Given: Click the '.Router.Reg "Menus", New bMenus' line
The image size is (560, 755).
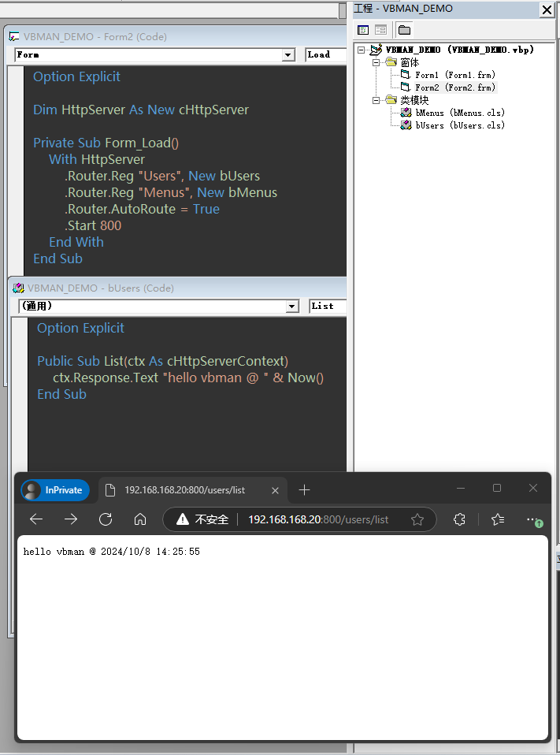Looking at the screenshot, I should point(171,192).
